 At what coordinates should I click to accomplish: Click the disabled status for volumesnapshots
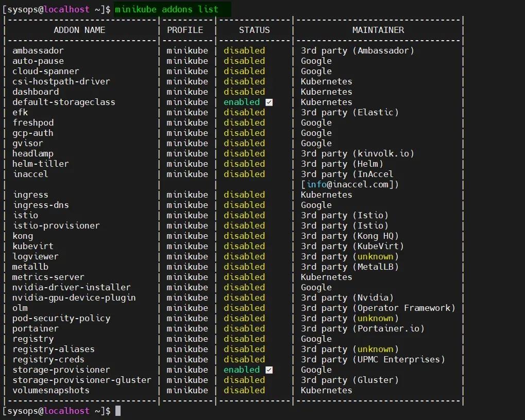244,390
